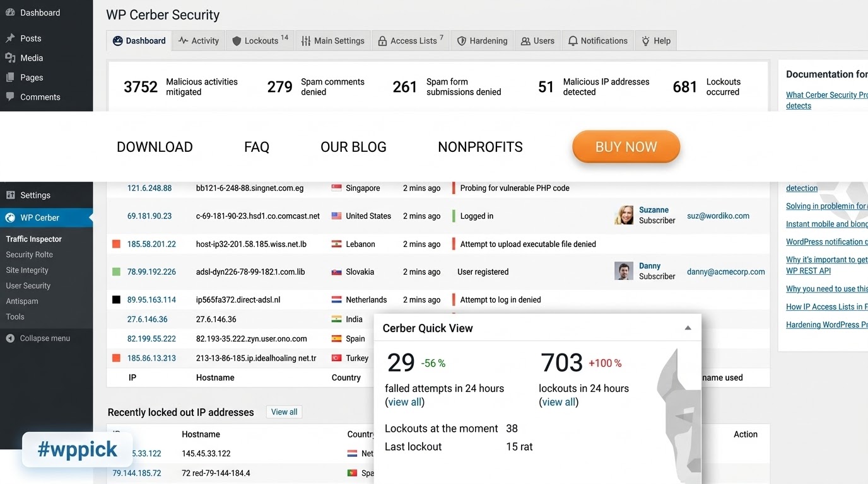Click the India flag icon
The image size is (868, 484).
337,320
